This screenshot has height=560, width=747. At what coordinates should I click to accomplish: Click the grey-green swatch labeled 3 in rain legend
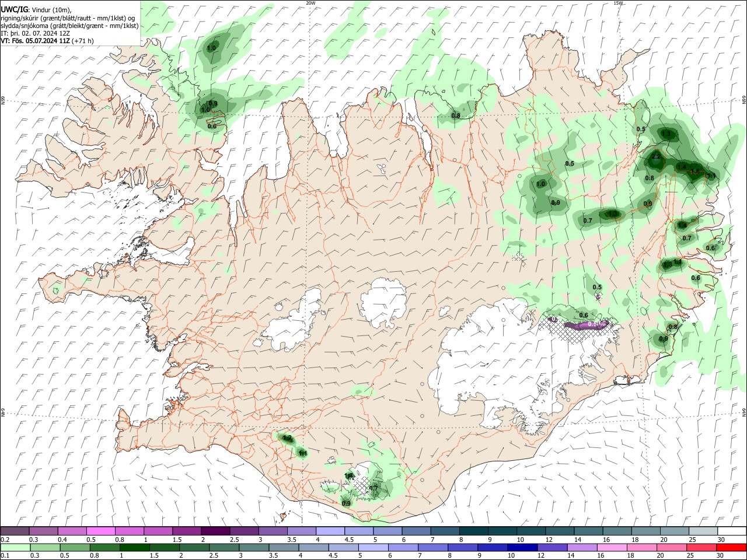tap(254, 548)
